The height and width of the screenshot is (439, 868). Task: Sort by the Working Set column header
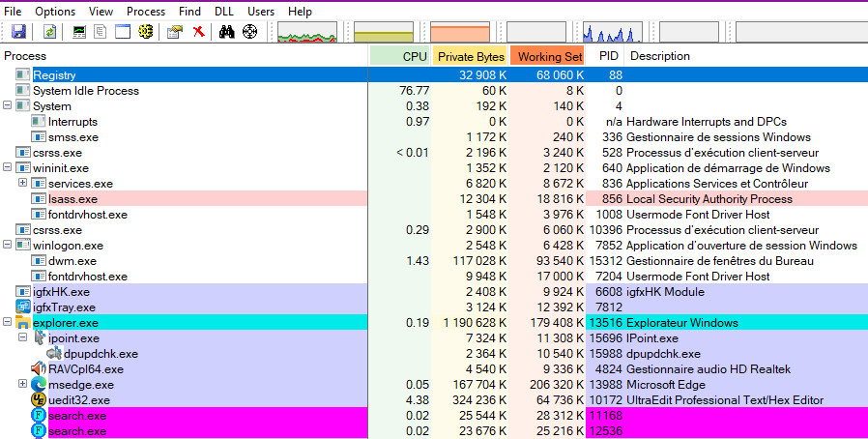click(x=548, y=56)
